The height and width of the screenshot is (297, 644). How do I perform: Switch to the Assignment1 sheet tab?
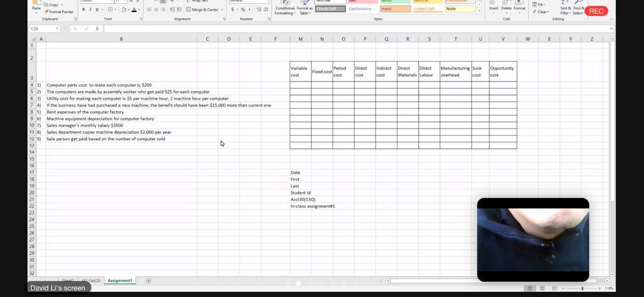click(120, 281)
